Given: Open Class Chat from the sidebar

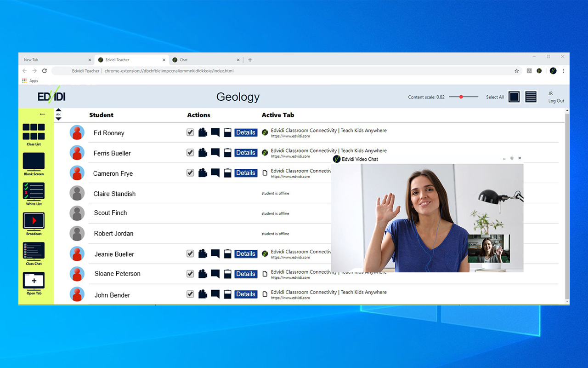Looking at the screenshot, I should pos(34,253).
